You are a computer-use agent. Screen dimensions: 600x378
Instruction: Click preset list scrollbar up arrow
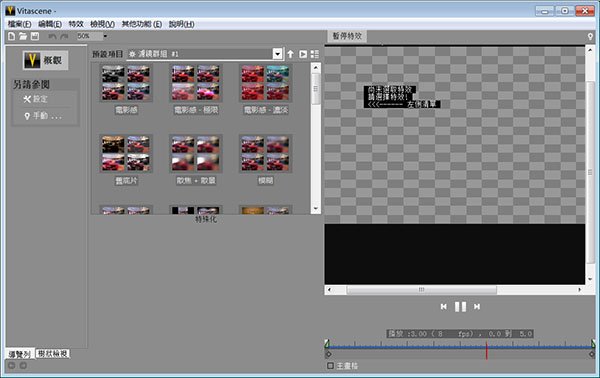[316, 68]
